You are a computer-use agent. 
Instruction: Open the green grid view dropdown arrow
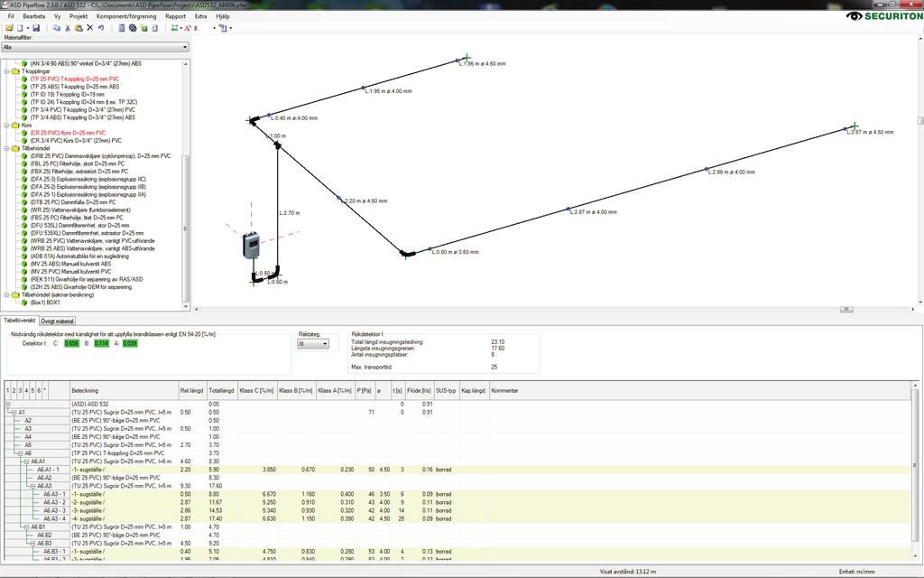tap(180, 28)
